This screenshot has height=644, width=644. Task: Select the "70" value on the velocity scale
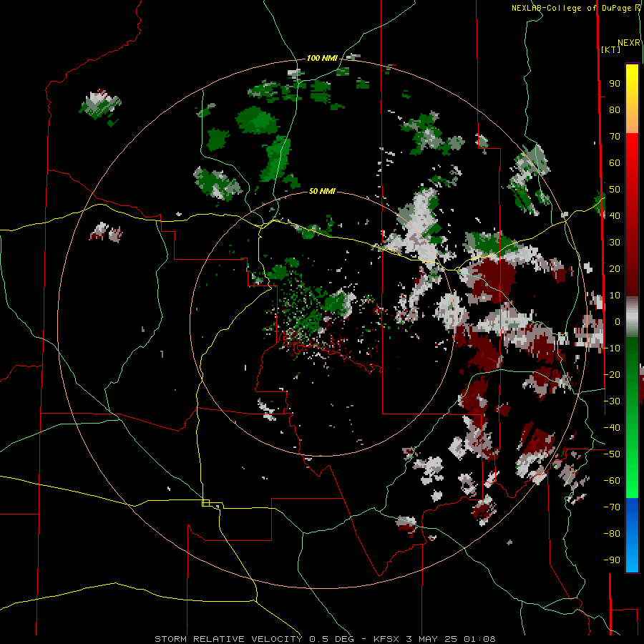click(615, 137)
